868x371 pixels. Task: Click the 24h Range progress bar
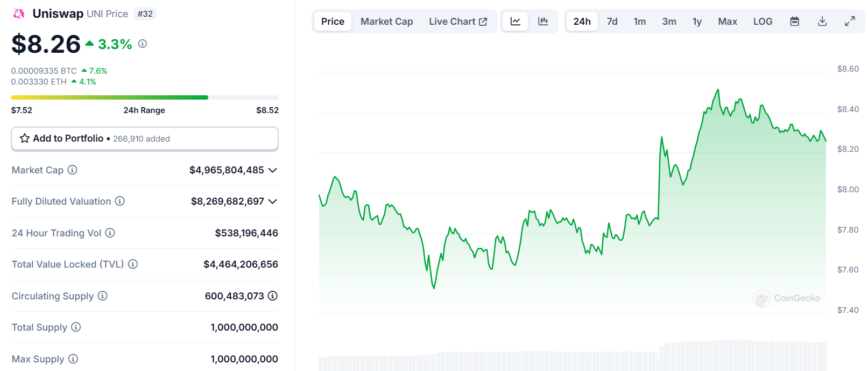coord(145,97)
